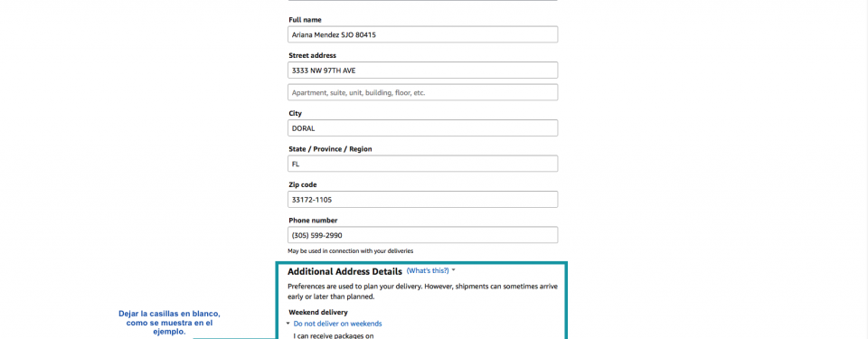Click the Full name label
The image size is (868, 339).
pyautogui.click(x=305, y=20)
